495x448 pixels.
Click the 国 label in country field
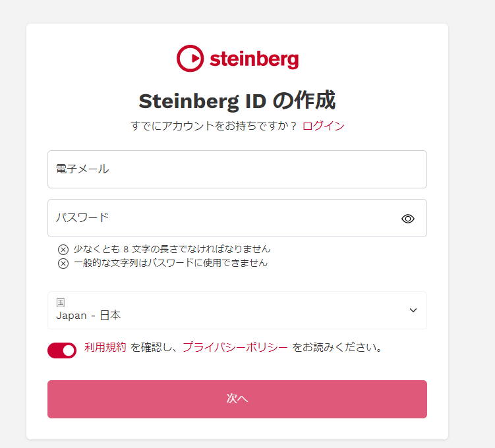61,302
